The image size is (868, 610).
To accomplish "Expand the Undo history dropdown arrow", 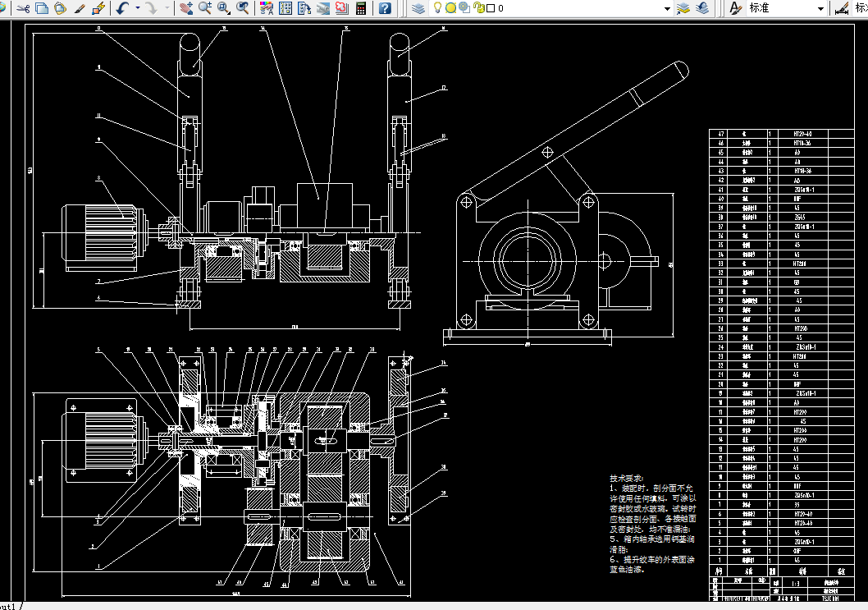I will [x=137, y=8].
